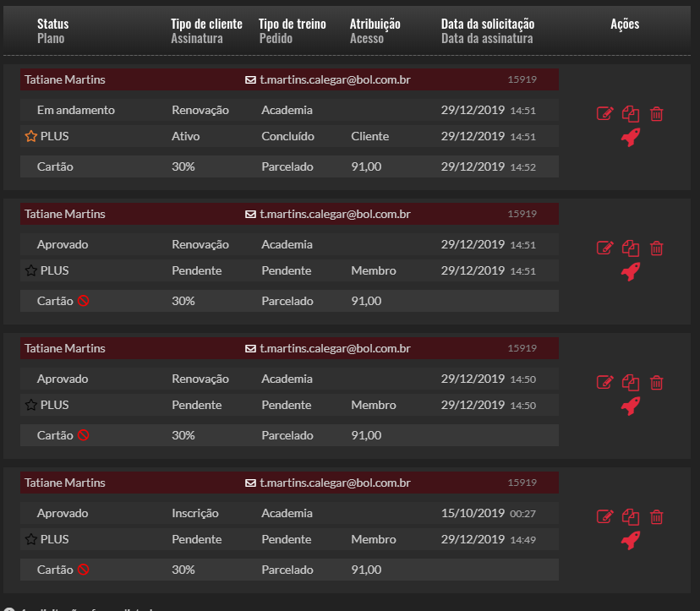This screenshot has height=611, width=700.
Task: Delete the Em andamento request
Action: pyautogui.click(x=657, y=114)
